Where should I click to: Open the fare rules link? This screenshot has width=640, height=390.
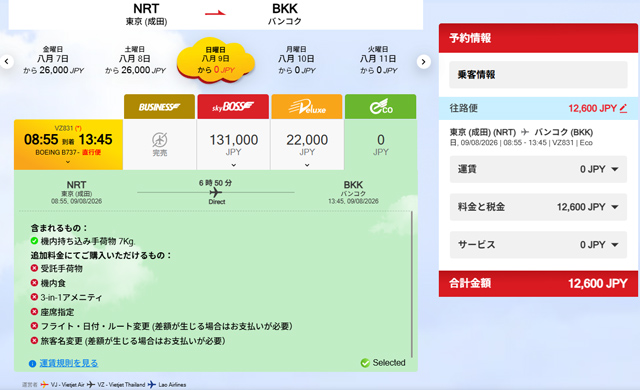tap(69, 363)
